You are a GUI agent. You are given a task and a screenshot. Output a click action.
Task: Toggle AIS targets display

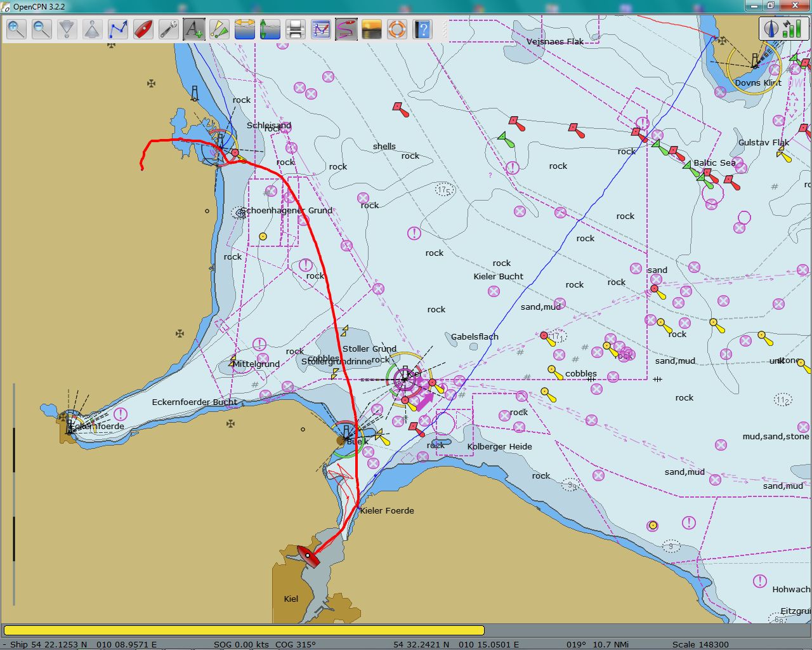point(219,29)
